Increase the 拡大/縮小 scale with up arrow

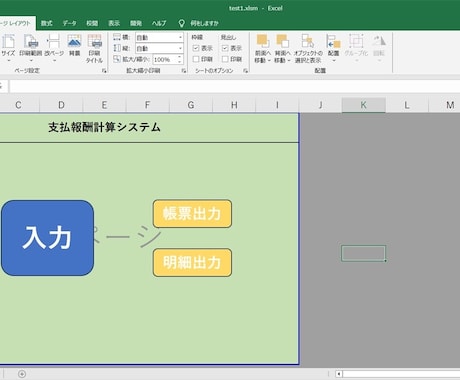(180, 57)
